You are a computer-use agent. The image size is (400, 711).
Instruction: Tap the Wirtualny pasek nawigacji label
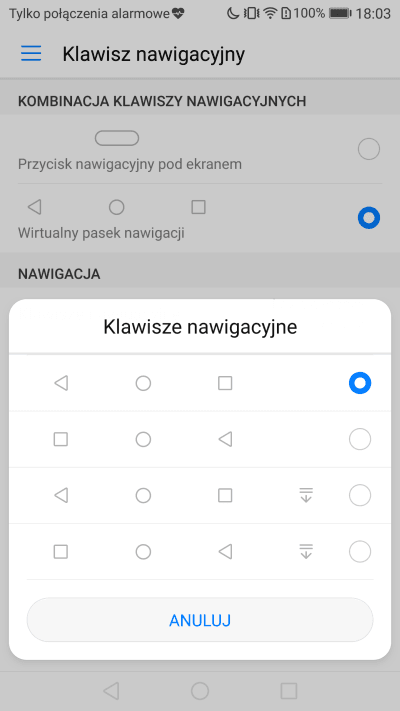point(101,233)
